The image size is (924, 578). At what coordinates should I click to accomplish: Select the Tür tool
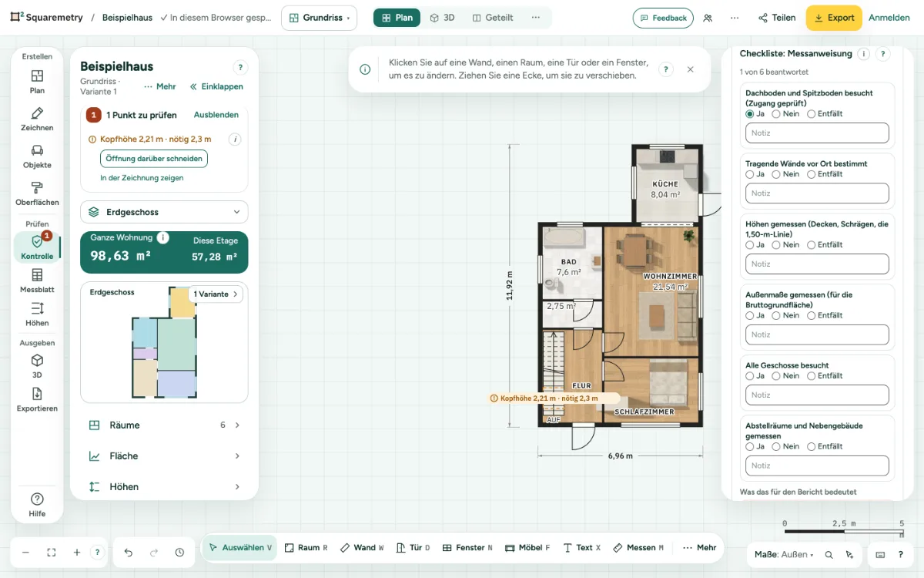413,548
